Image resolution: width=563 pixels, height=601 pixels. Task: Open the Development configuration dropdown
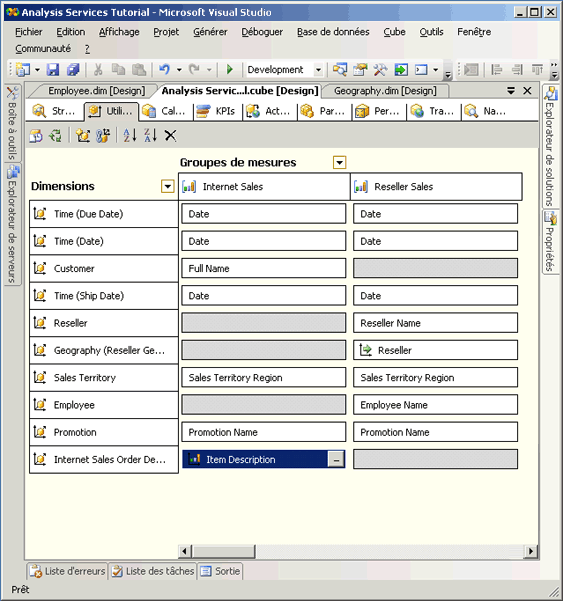318,70
